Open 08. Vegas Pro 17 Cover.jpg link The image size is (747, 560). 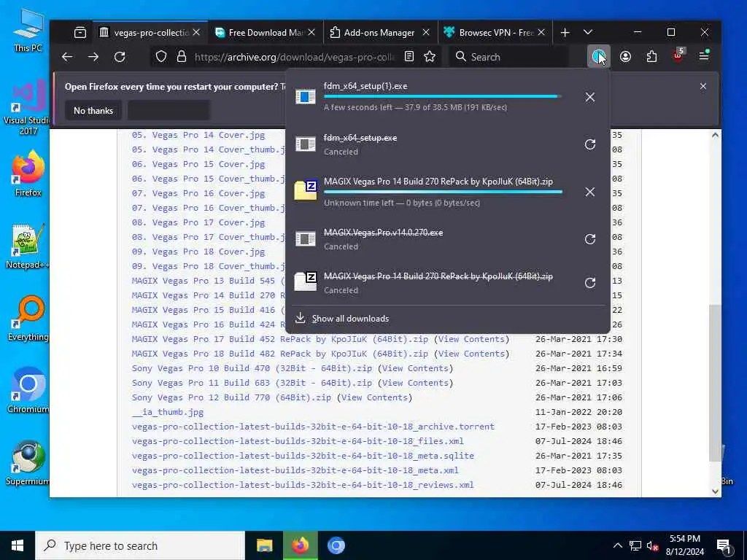point(198,222)
